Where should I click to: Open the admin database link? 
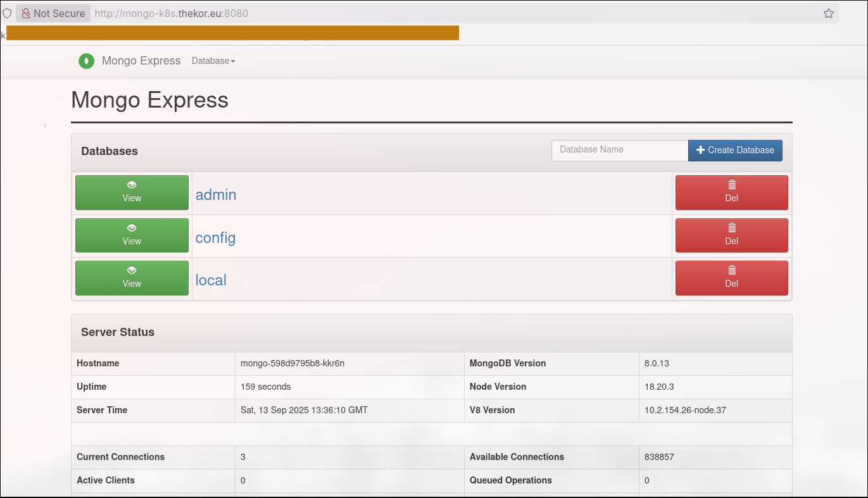pos(216,195)
